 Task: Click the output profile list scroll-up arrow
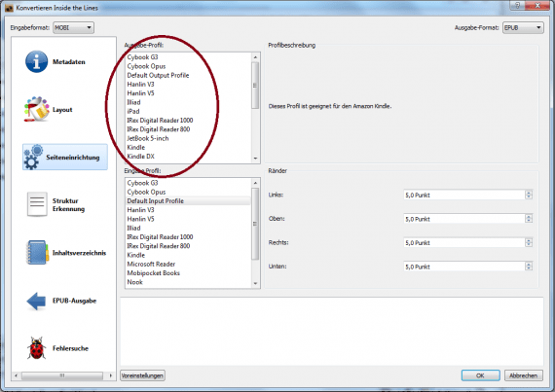(x=255, y=57)
